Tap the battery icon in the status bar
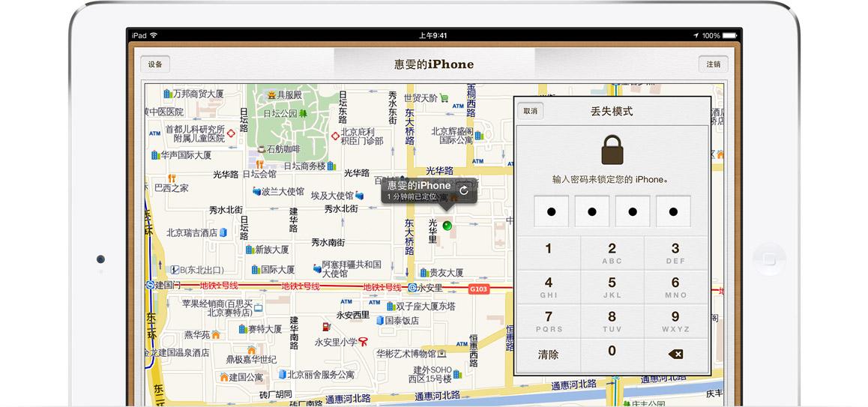The height and width of the screenshot is (407, 868). click(728, 35)
